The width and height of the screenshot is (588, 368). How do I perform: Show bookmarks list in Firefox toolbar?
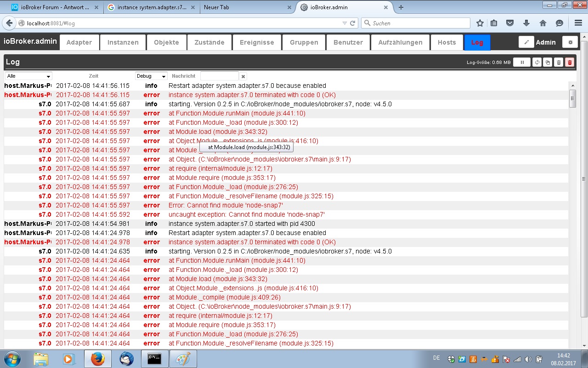pyautogui.click(x=494, y=23)
